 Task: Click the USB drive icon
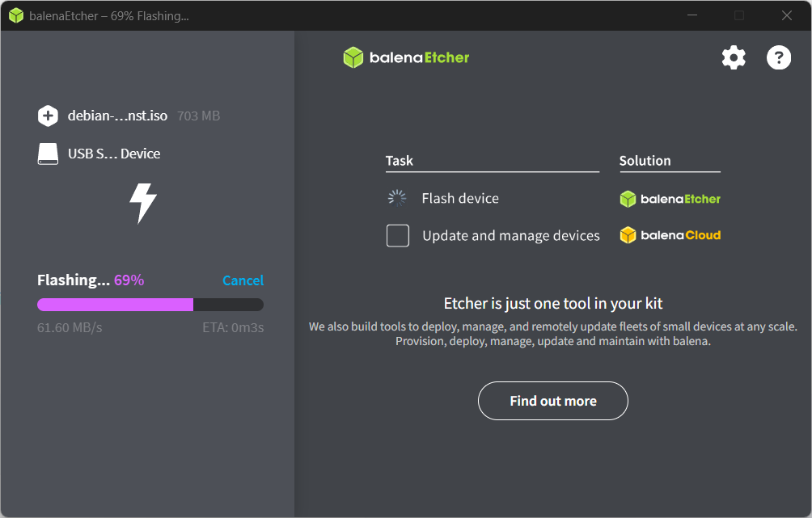click(48, 154)
